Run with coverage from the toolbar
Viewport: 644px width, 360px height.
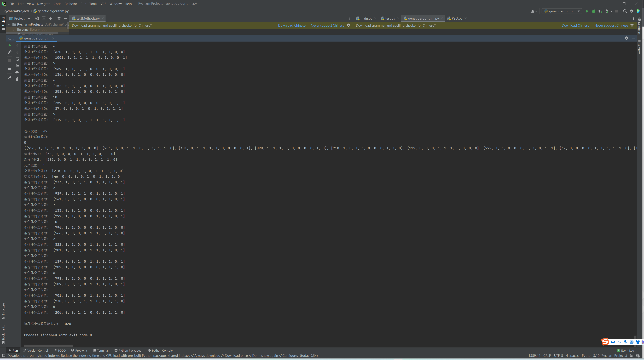[x=600, y=11]
